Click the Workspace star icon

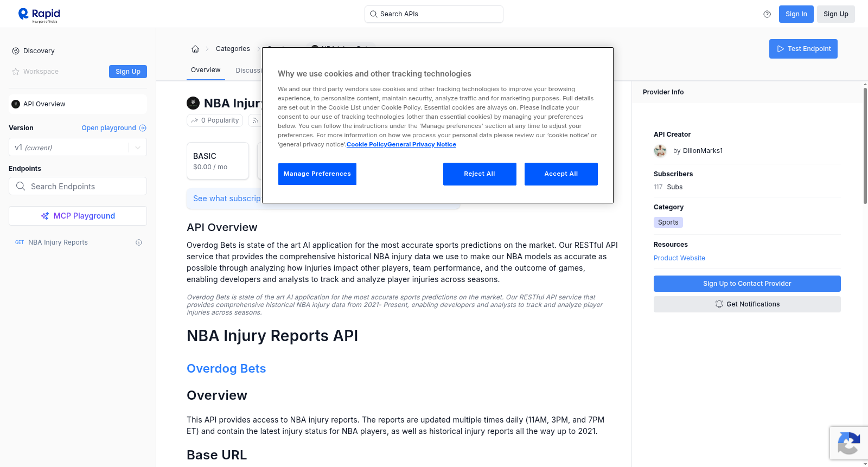(16, 72)
